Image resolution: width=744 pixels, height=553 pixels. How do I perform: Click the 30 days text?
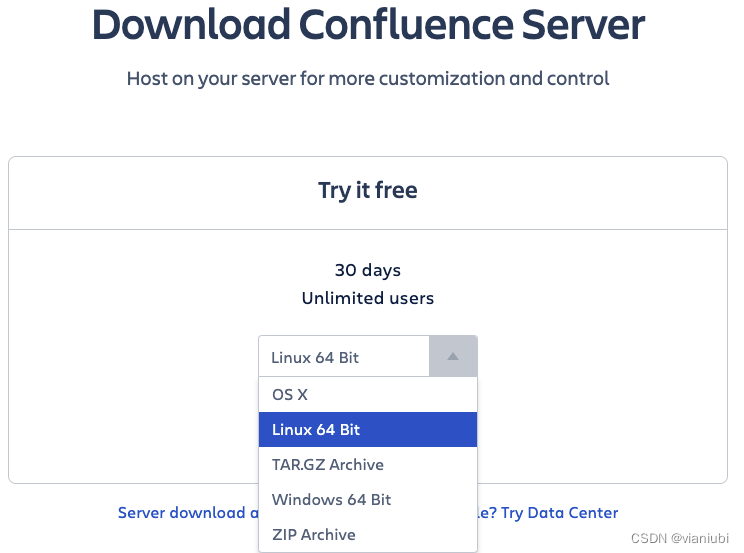pos(368,270)
